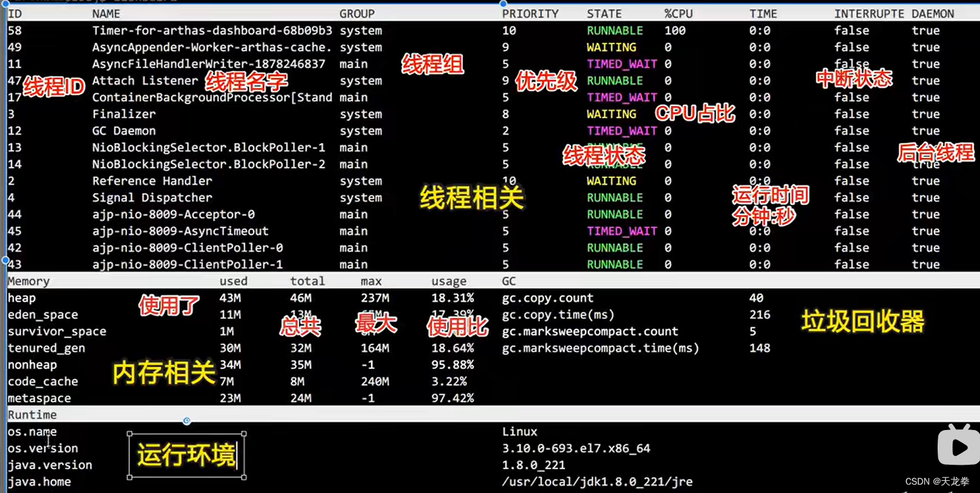This screenshot has width=980, height=493.
Task: Select the code_cache row label
Action: pos(42,381)
